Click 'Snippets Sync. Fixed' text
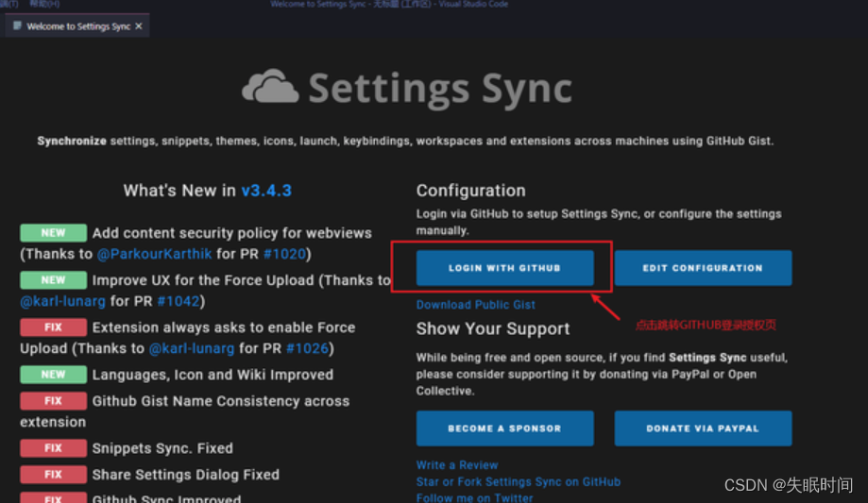This screenshot has width=868, height=503. click(x=162, y=448)
